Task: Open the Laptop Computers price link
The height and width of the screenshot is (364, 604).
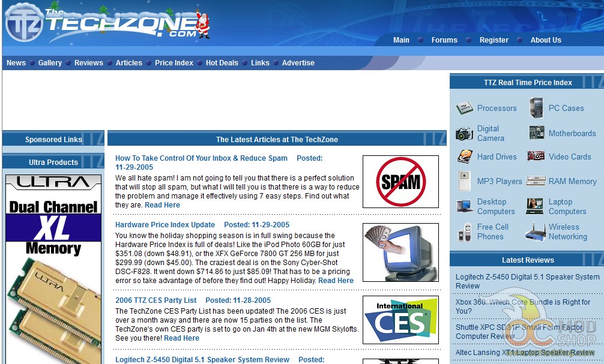Action: 567,207
